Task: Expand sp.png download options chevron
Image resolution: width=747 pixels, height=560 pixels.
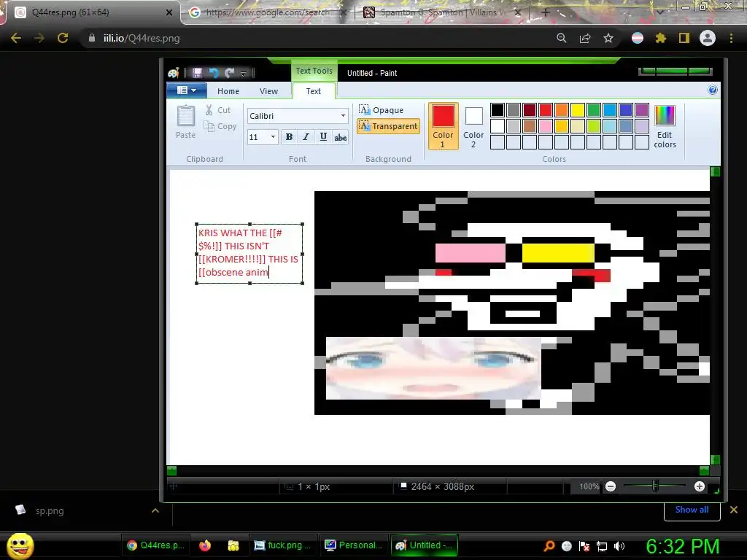Action: coord(155,510)
